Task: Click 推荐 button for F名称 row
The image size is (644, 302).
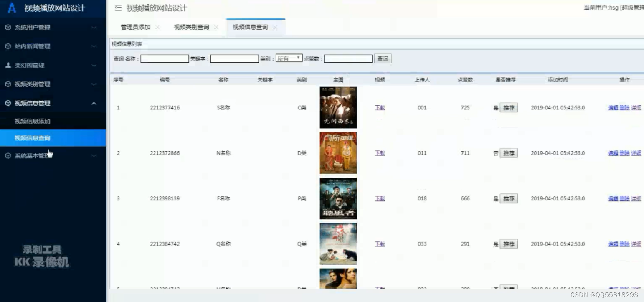Action: tap(509, 199)
